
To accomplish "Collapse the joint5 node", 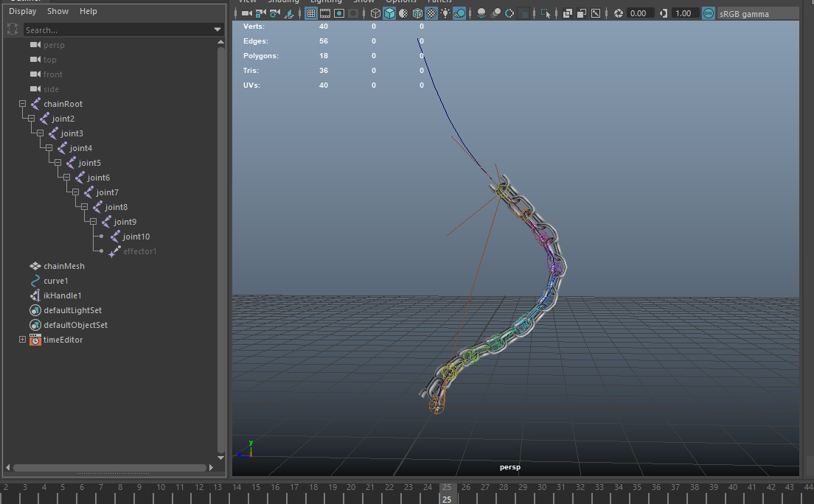I will click(x=58, y=162).
